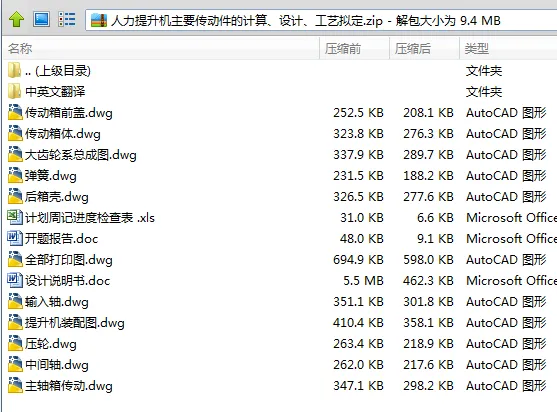
Task: Click the 358.1 KB compressed size
Action: [x=428, y=322]
